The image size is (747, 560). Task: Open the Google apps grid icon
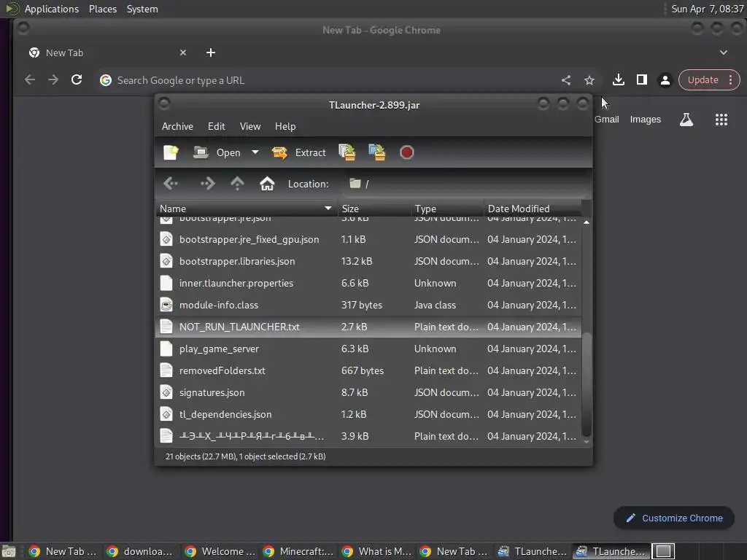click(x=721, y=120)
